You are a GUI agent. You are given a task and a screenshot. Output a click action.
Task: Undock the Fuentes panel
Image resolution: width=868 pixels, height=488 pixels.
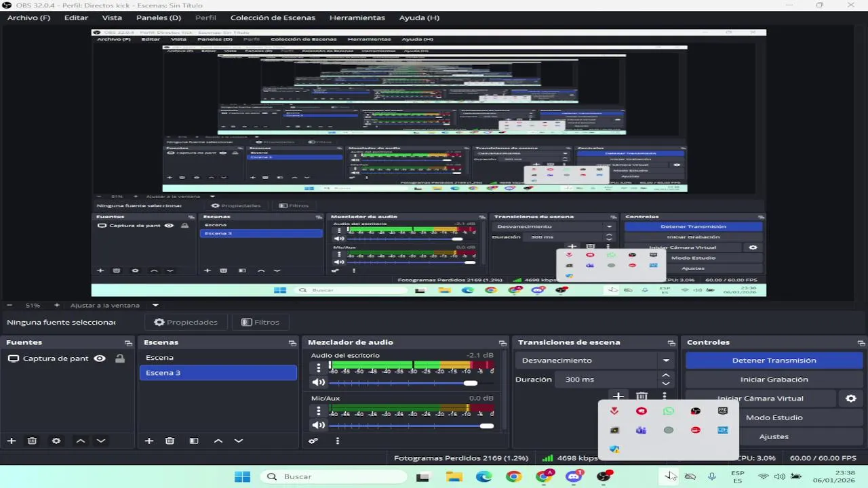[x=128, y=343]
